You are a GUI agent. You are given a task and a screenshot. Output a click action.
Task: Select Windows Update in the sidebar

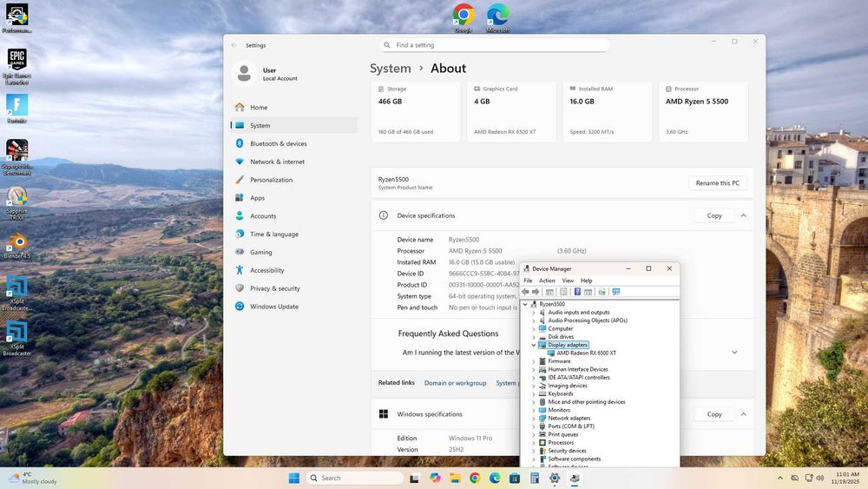click(273, 307)
